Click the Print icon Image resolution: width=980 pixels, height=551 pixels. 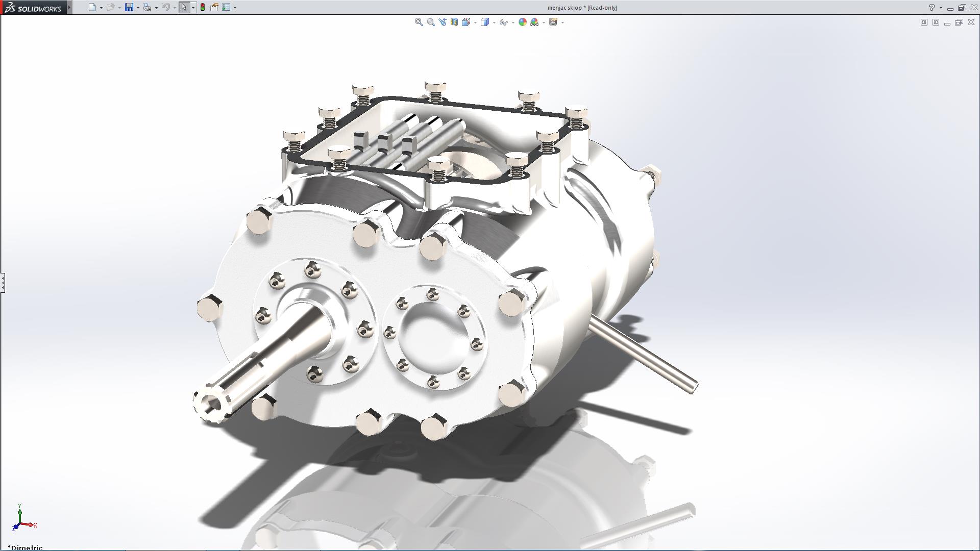(147, 7)
